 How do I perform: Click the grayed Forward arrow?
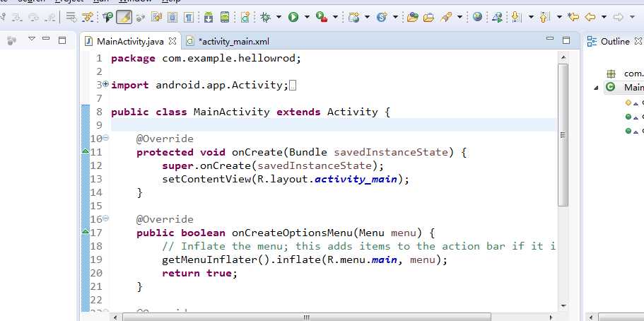pos(618,17)
